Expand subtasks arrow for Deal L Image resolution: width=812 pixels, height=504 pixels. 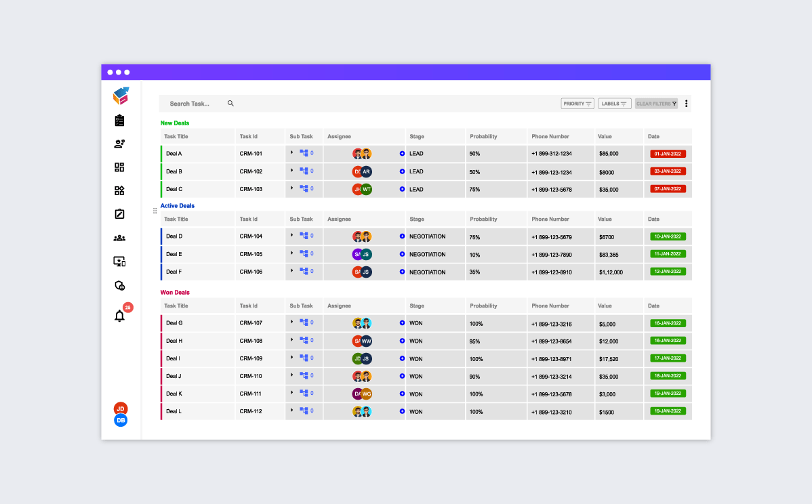(x=292, y=411)
